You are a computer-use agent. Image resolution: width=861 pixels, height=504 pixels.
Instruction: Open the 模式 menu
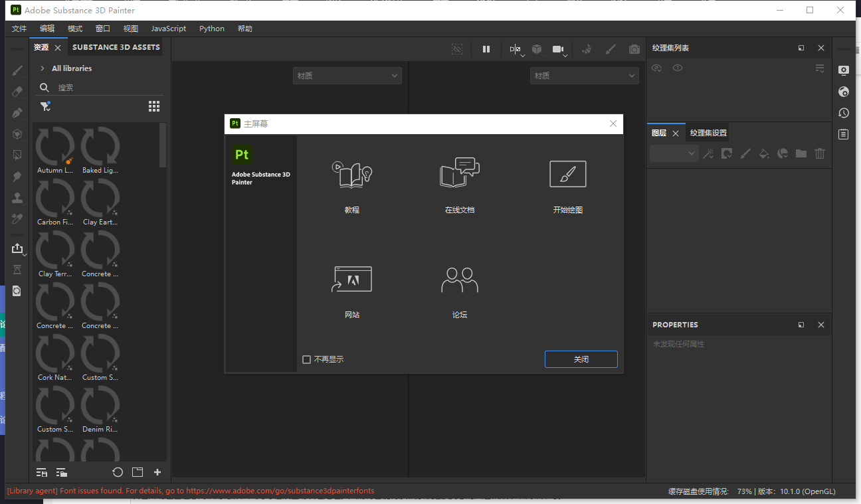tap(75, 29)
